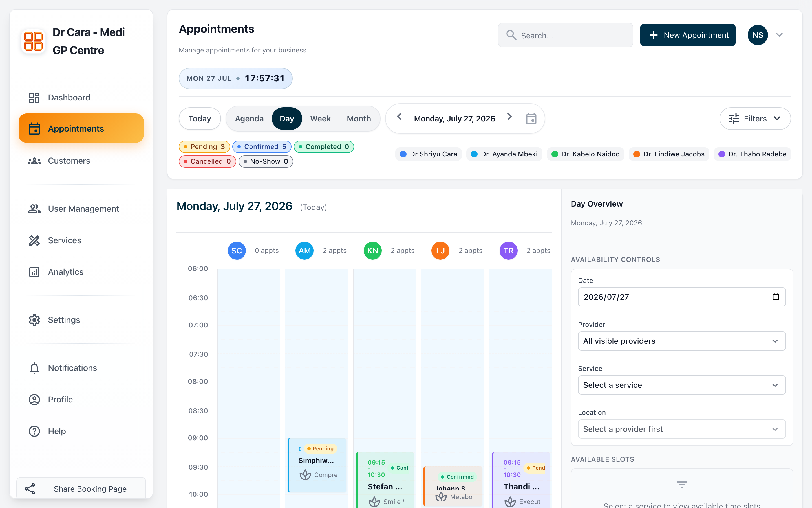Click the NS user avatar
Viewport: 812px width, 508px height.
pyautogui.click(x=758, y=35)
